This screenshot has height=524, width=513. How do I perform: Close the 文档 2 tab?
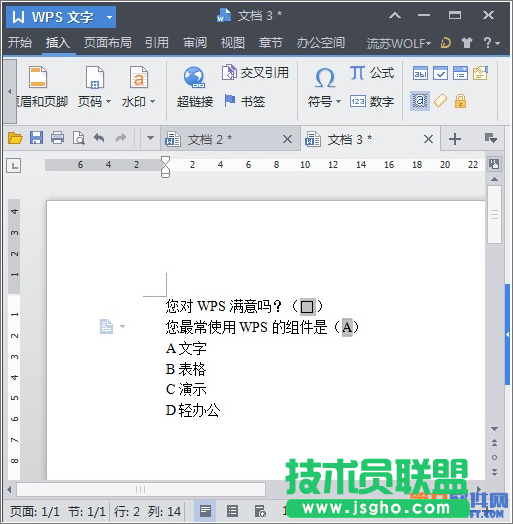[287, 139]
